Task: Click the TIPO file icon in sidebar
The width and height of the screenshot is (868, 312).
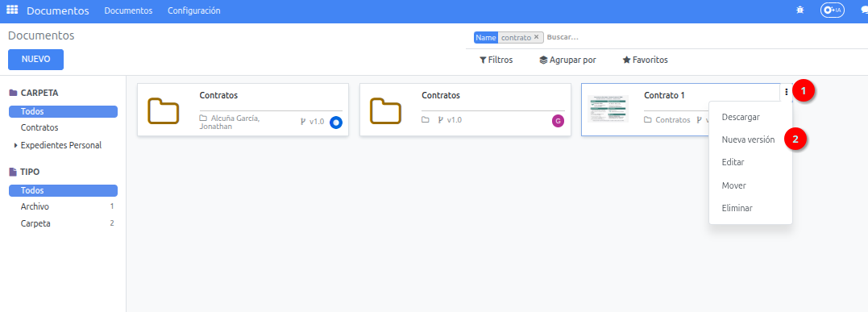Action: (13, 172)
